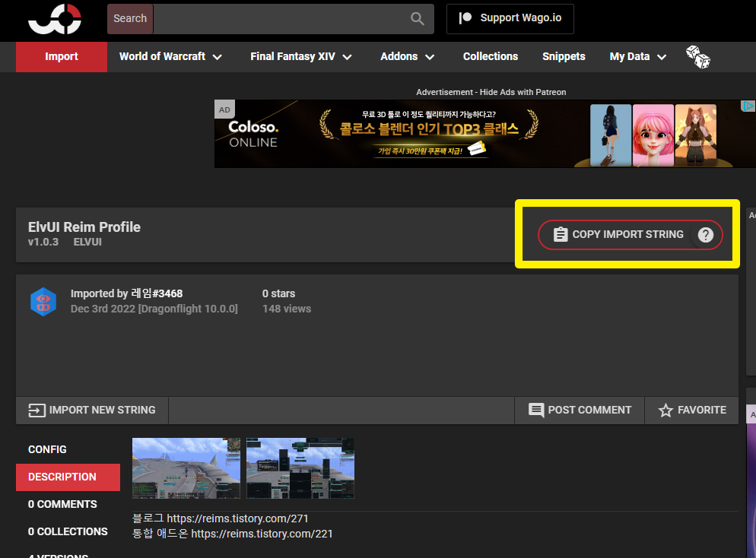Image resolution: width=756 pixels, height=558 pixels.
Task: Click the Favorite star icon
Action: click(x=665, y=410)
